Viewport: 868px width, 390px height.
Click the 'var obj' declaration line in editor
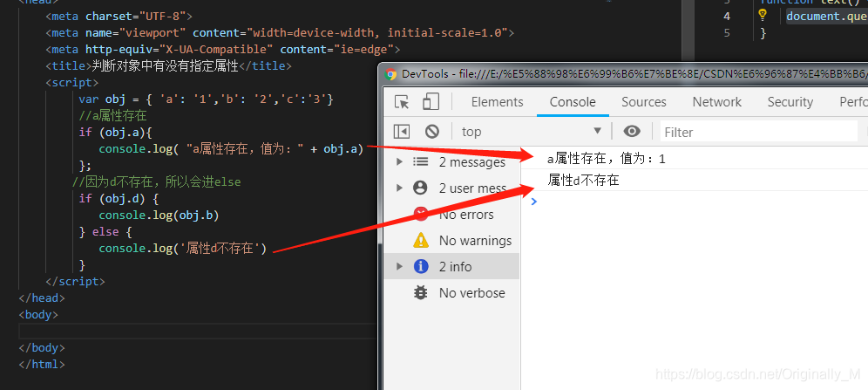[206, 99]
